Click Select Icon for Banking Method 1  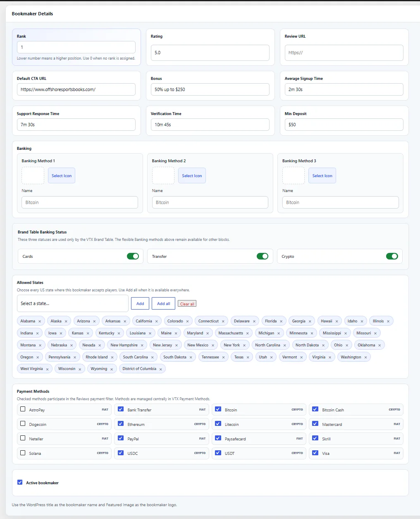[62, 175]
